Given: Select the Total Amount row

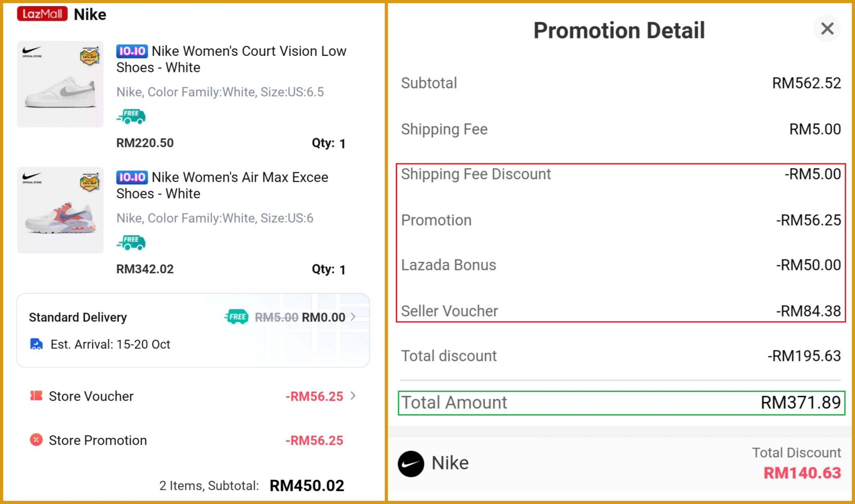Looking at the screenshot, I should [x=621, y=403].
